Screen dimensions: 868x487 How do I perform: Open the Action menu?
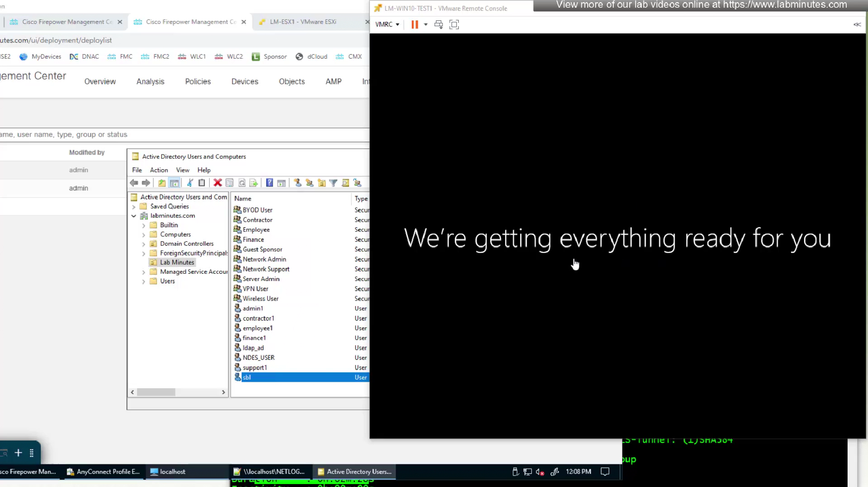click(158, 170)
